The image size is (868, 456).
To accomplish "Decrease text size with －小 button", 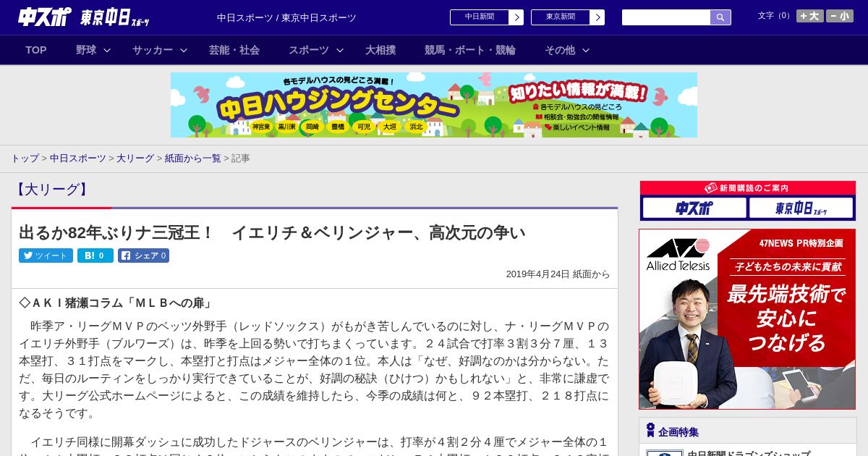I will [x=840, y=16].
